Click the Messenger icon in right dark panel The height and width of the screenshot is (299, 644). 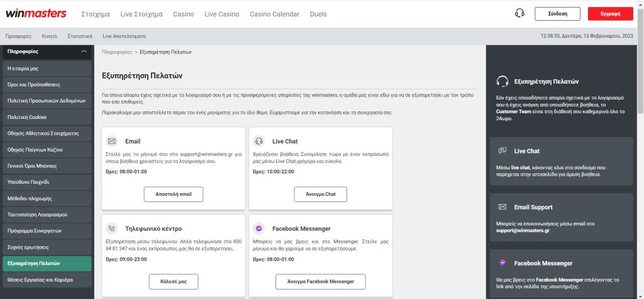point(502,263)
